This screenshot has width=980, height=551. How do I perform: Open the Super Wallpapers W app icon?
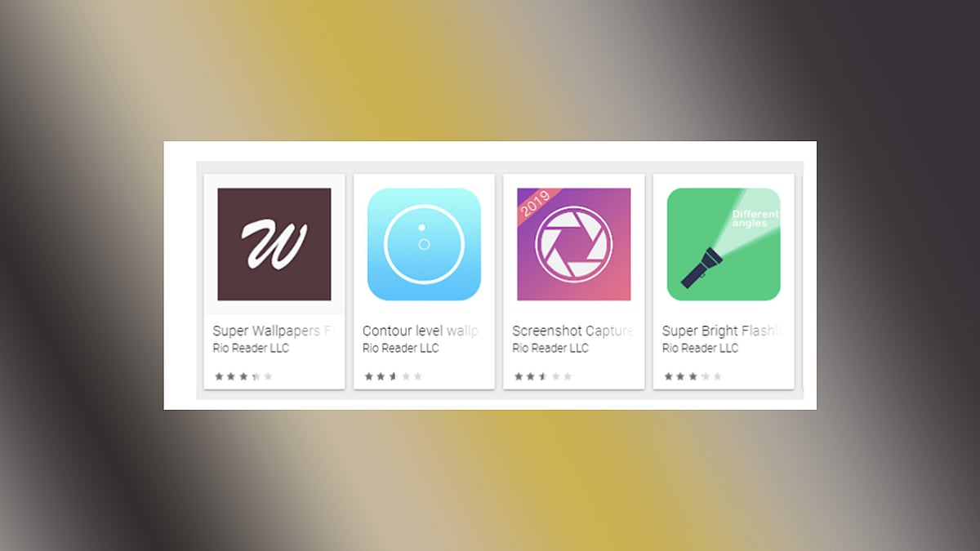[274, 244]
